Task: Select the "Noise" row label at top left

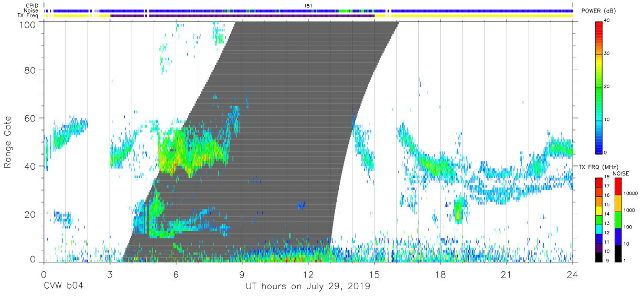Action: tap(31, 10)
